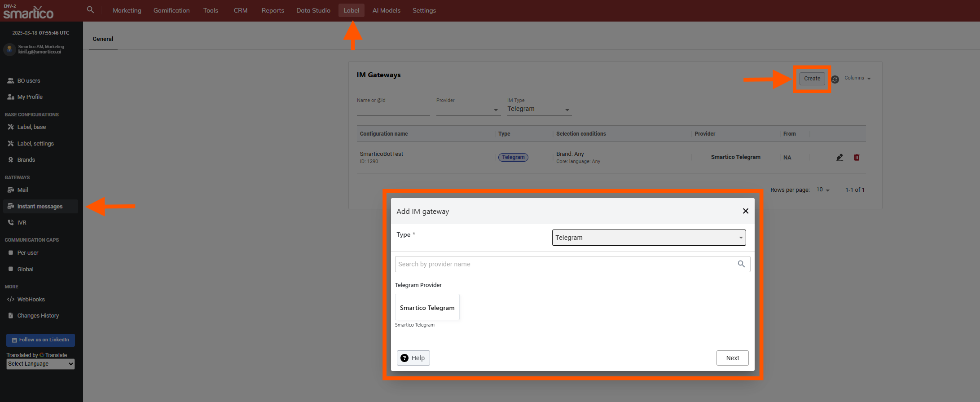Click the provider search magnifier icon

coord(741,264)
